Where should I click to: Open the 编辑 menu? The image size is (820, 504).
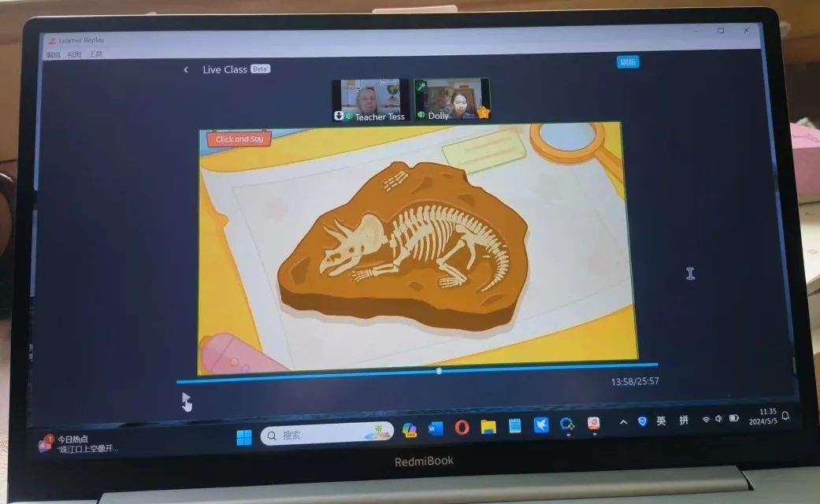pyautogui.click(x=53, y=55)
